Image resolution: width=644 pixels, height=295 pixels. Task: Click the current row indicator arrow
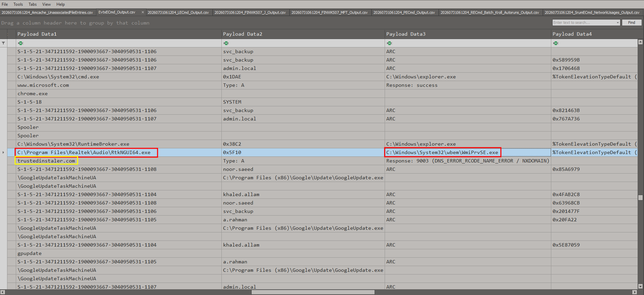(3, 152)
